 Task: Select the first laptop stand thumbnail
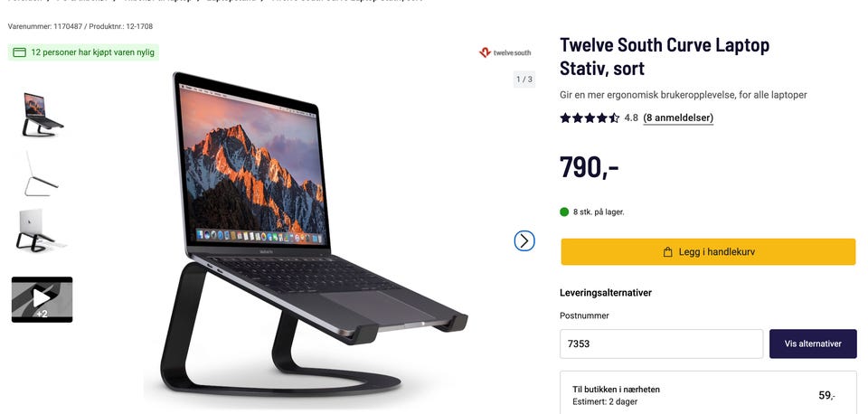42,115
